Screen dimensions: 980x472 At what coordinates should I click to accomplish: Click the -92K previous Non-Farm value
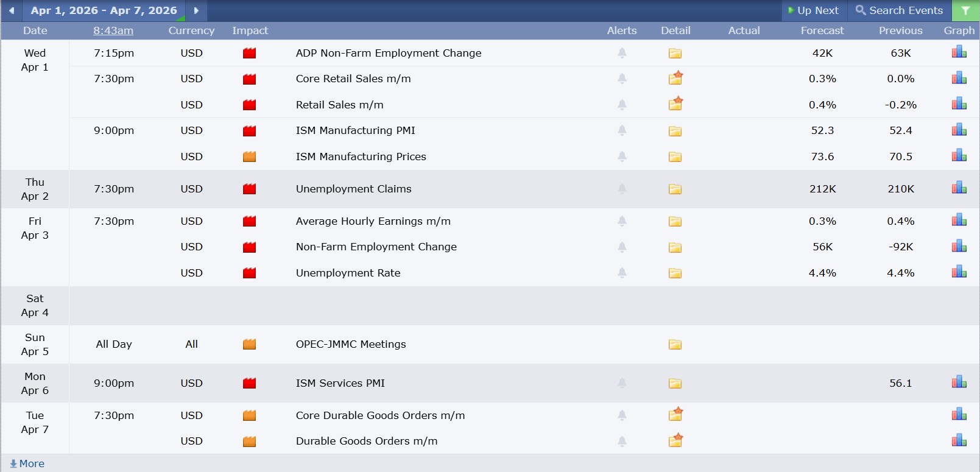click(901, 247)
